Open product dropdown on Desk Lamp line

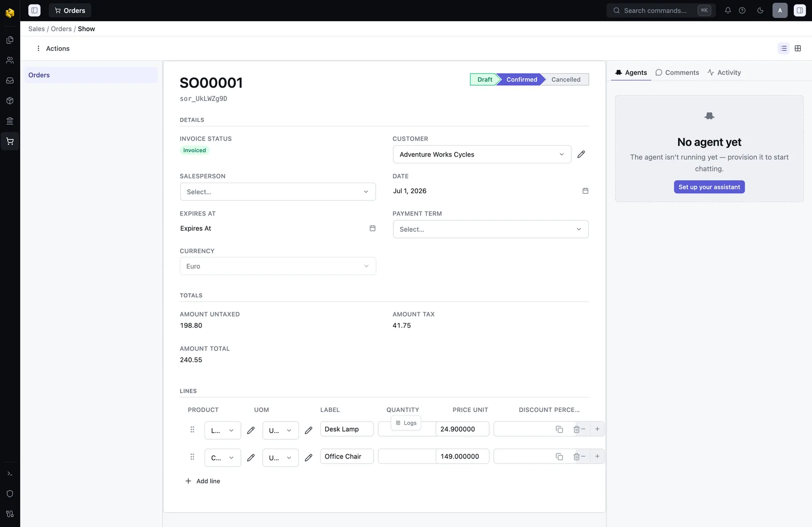222,431
